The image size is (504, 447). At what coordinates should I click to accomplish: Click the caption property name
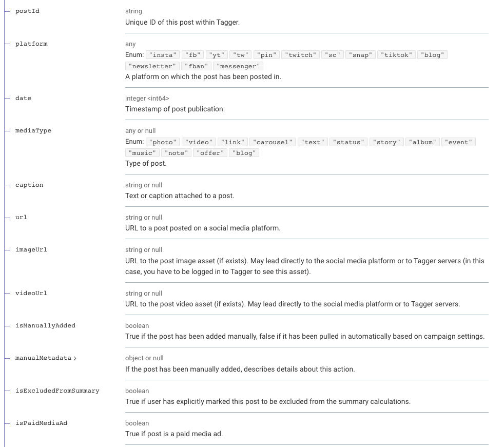pos(29,185)
